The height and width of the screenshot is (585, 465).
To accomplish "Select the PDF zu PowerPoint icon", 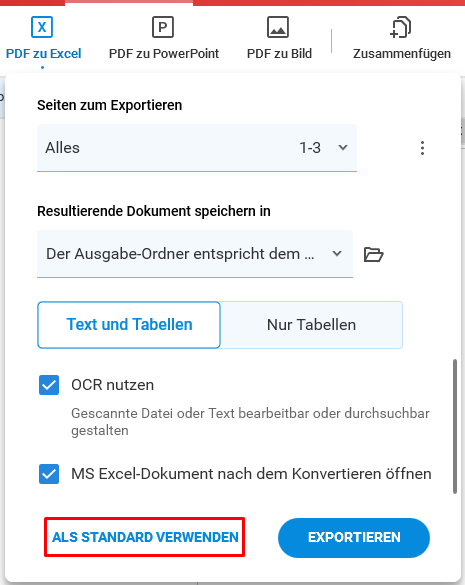I will click(163, 27).
